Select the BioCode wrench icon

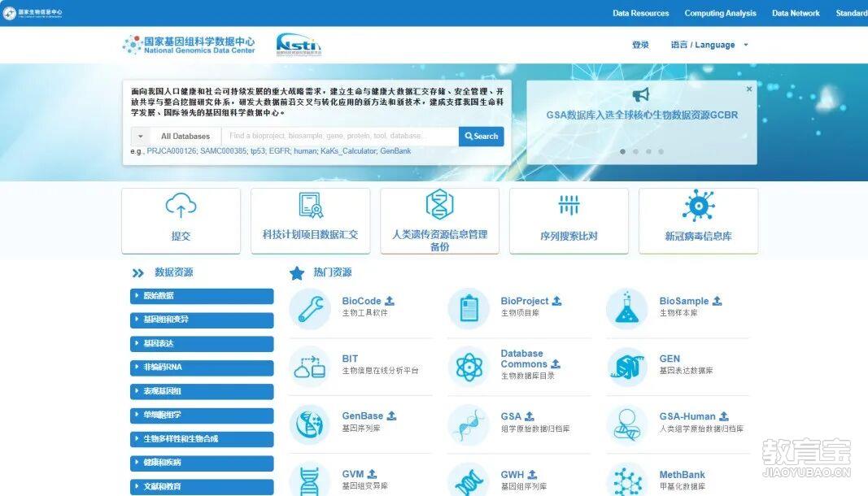tap(312, 307)
